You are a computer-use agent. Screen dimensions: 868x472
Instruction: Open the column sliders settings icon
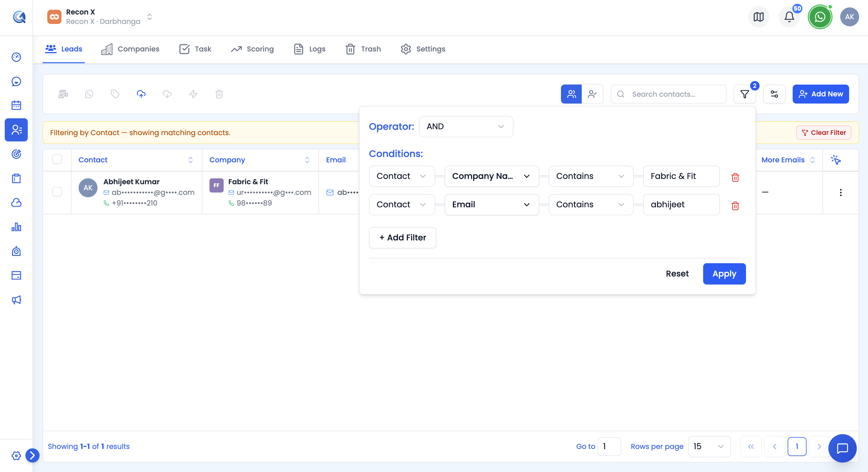(x=774, y=94)
